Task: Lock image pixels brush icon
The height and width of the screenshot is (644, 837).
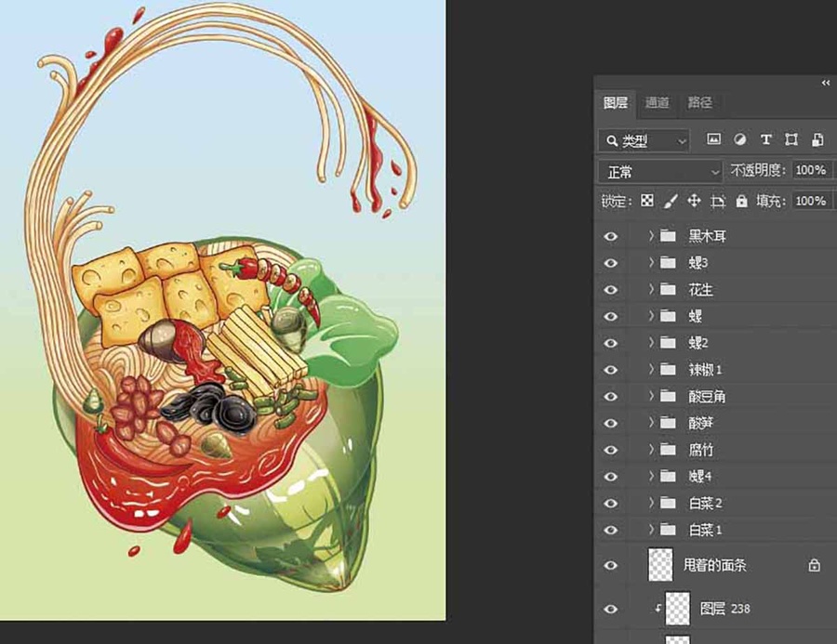Action: tap(670, 201)
